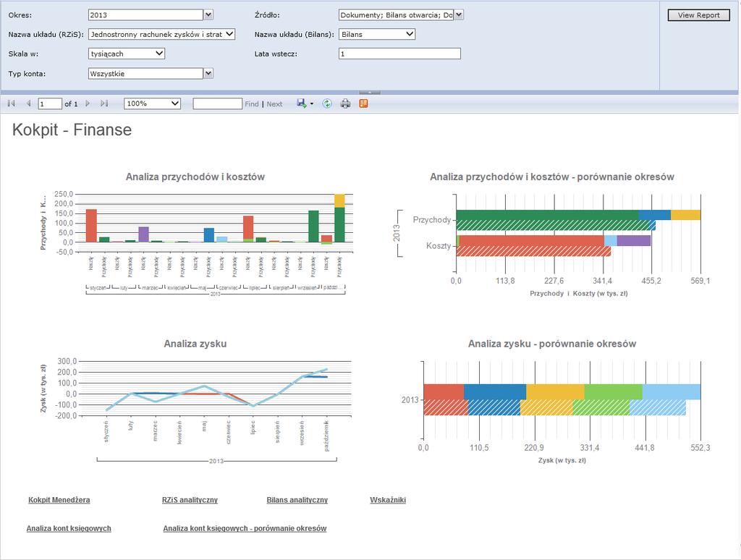The image size is (741, 560).
Task: Print the report using the printer icon
Action: [x=345, y=103]
